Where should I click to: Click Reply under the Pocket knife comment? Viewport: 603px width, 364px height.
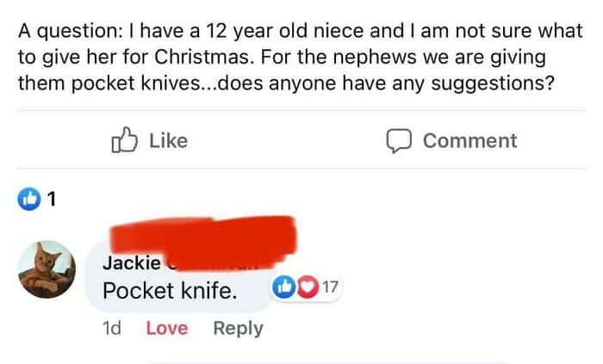pos(238,329)
